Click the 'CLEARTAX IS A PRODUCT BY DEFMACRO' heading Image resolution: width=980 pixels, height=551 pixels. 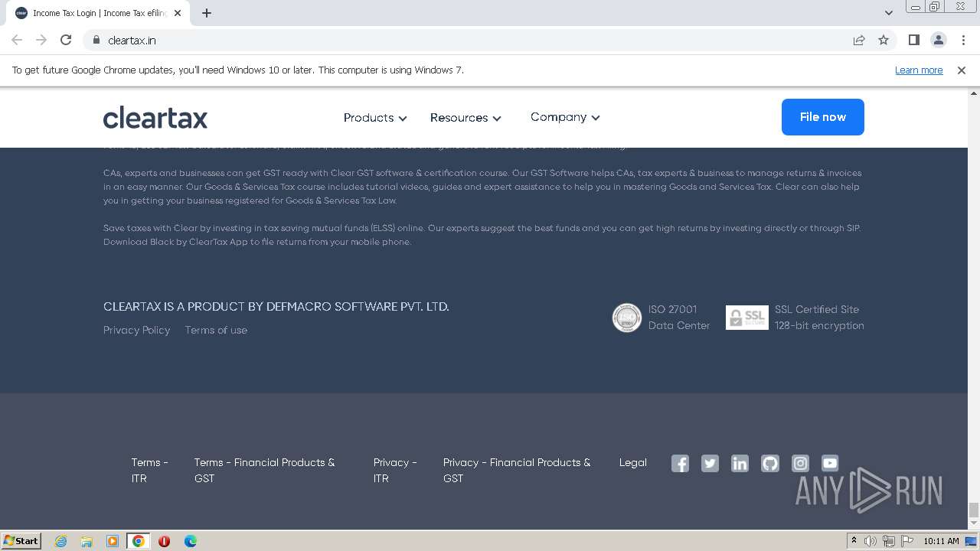(276, 307)
